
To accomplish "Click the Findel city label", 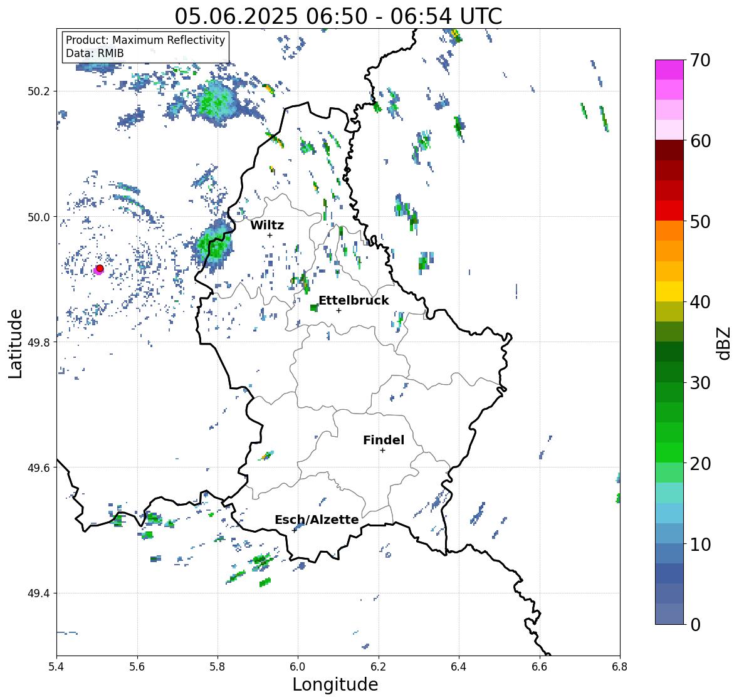I will 384,440.
